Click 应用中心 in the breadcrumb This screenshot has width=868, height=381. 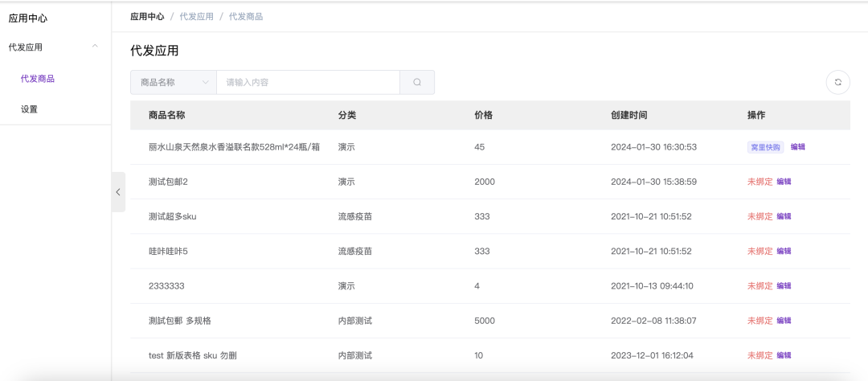[147, 17]
